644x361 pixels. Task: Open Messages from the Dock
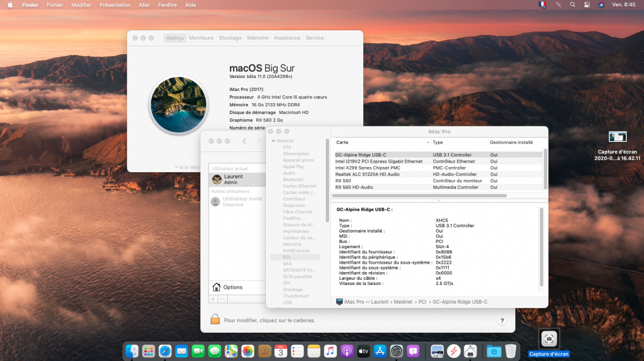click(x=214, y=351)
